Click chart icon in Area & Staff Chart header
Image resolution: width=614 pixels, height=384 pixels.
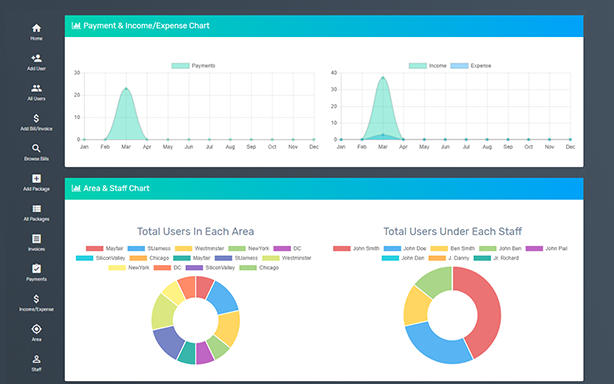76,188
